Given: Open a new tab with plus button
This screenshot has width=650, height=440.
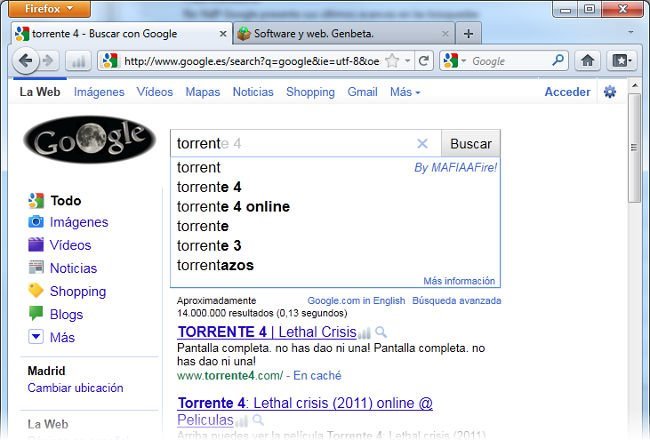Looking at the screenshot, I should [x=468, y=34].
